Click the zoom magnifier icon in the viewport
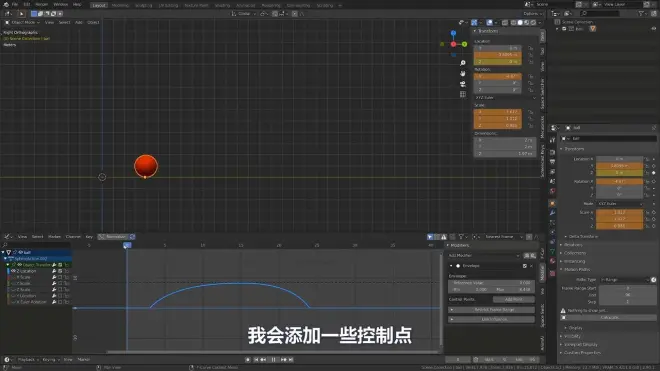 click(x=463, y=63)
